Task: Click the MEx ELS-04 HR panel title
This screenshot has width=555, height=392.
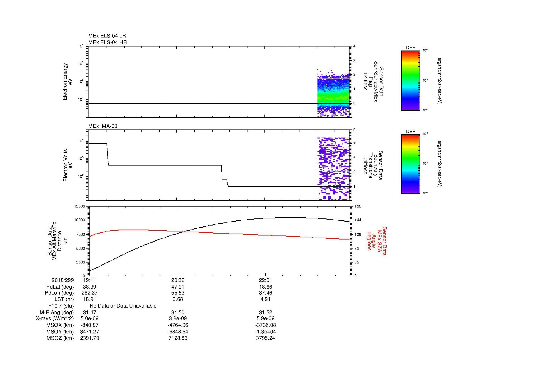Action: 107,42
